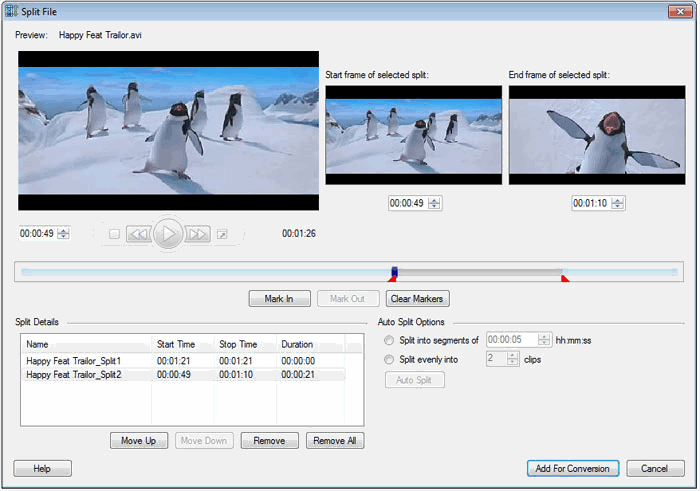This screenshot has height=491, width=700.
Task: Click the Start Time column header
Action: [182, 344]
